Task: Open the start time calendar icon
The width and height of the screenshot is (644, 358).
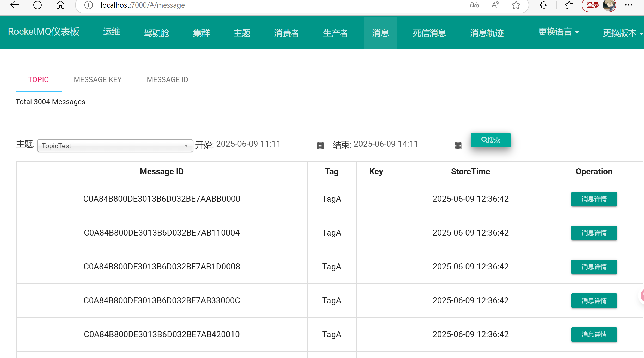Action: coord(321,145)
